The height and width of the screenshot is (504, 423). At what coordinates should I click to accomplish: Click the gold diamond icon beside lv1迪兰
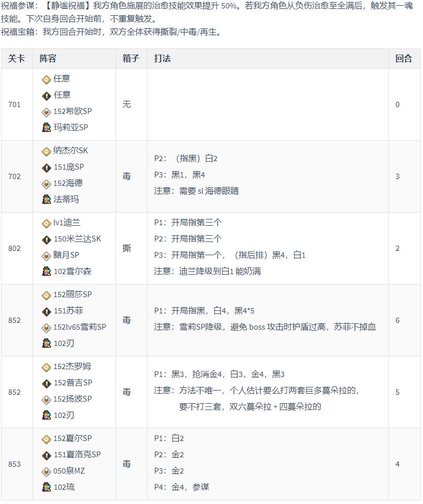[x=47, y=224]
